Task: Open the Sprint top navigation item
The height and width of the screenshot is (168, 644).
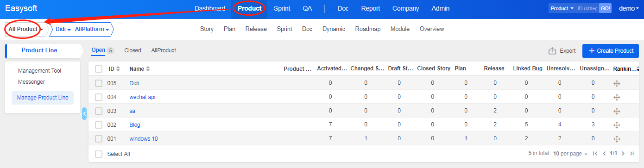Action: 282,8
